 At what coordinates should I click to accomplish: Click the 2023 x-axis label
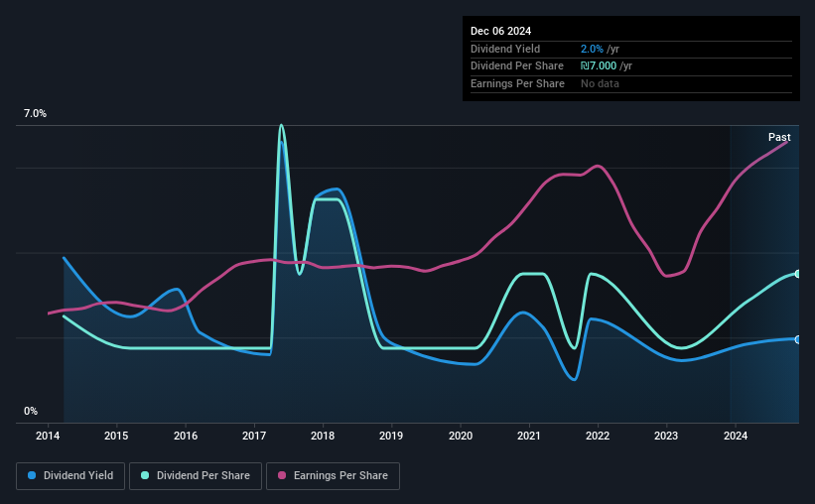666,436
